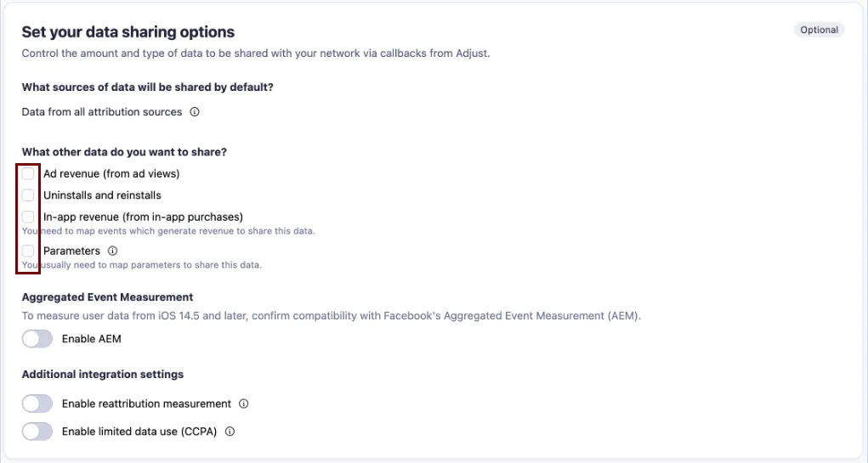Click the 'Enable AEM' label text

[x=92, y=339]
